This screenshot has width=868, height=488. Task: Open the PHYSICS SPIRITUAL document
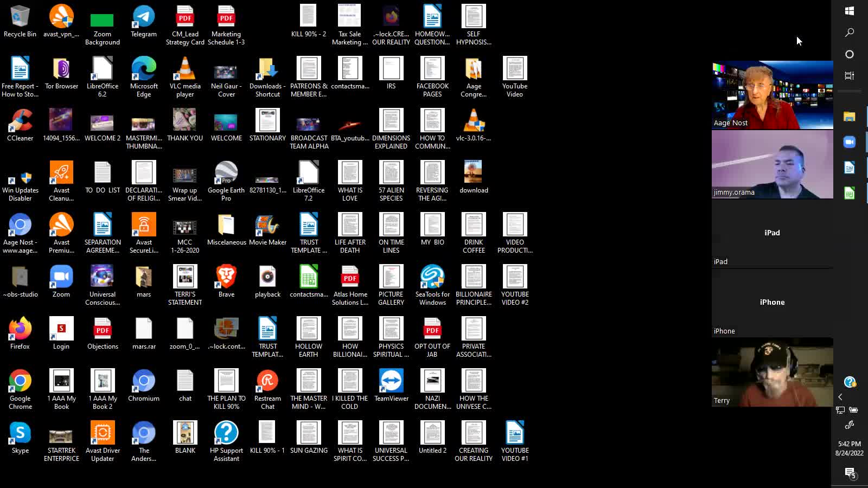[391, 338]
